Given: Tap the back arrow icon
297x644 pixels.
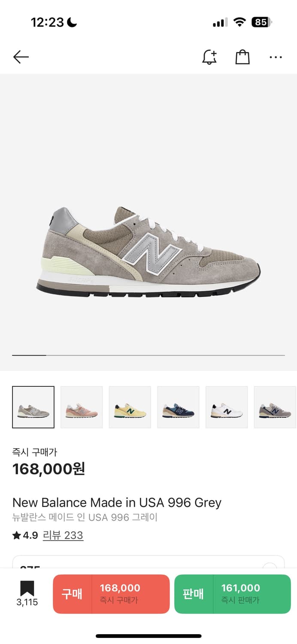Looking at the screenshot, I should pos(21,57).
